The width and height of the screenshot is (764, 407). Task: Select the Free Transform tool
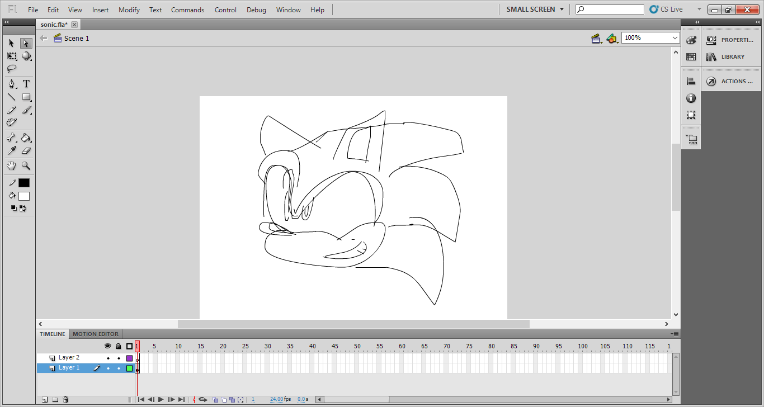tap(12, 57)
